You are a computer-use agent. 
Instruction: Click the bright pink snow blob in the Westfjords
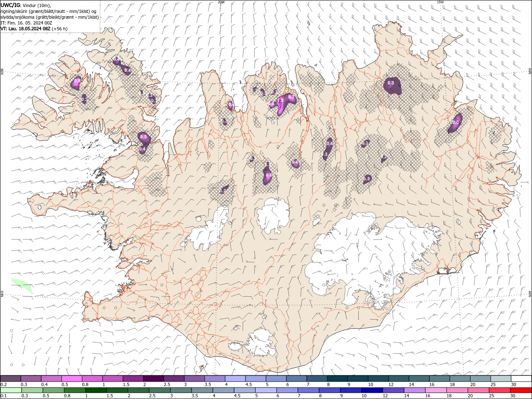point(76,83)
